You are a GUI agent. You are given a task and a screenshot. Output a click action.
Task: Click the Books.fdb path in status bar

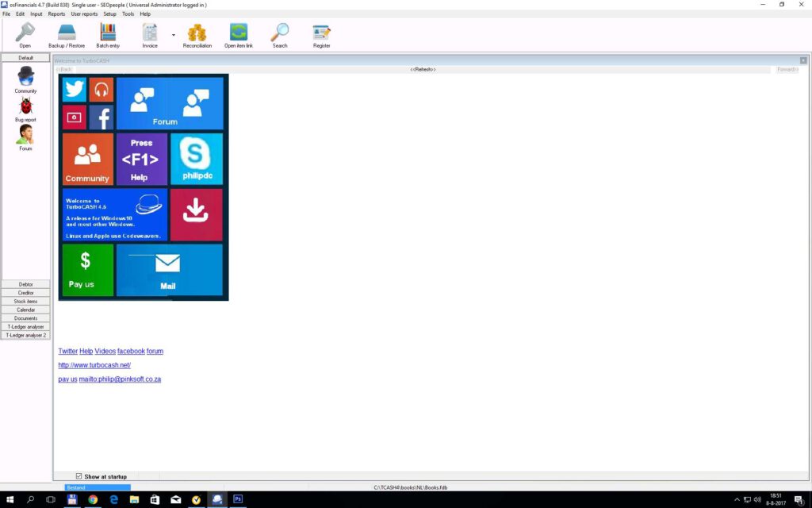(x=410, y=487)
